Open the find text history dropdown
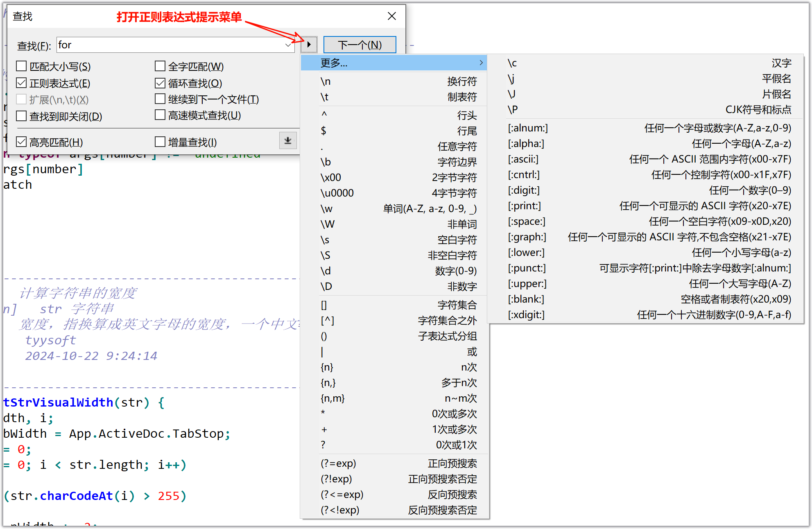This screenshot has height=529, width=812. coord(288,45)
